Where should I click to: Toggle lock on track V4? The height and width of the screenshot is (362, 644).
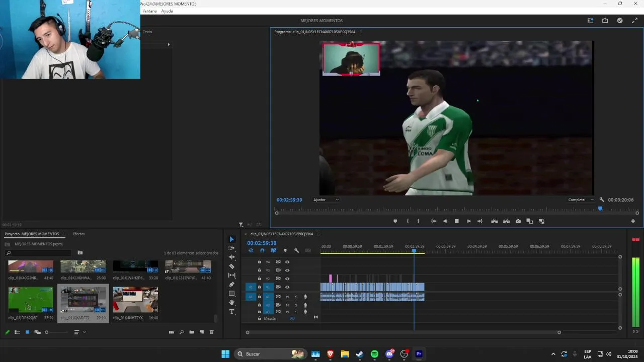[x=260, y=262]
